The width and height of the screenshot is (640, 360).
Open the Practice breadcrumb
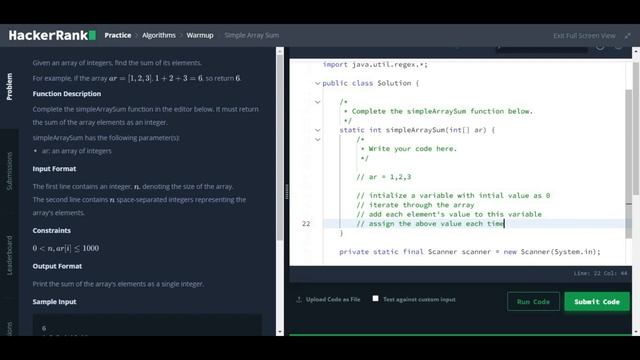point(118,36)
